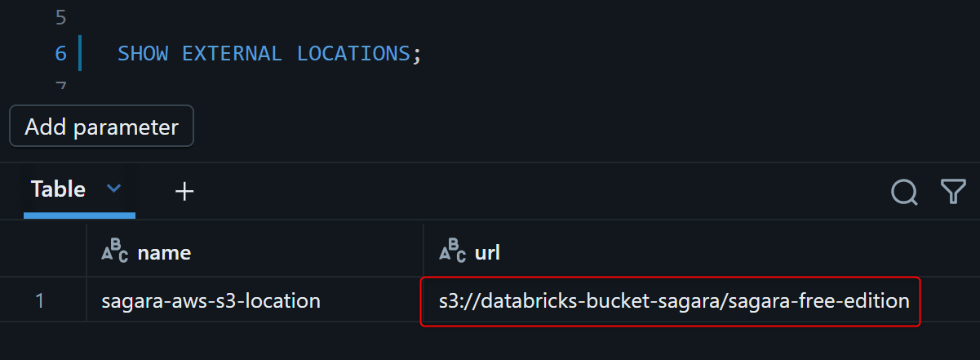Click the sagara-aws-s3-location cell
This screenshot has width=980, height=360.
(211, 301)
